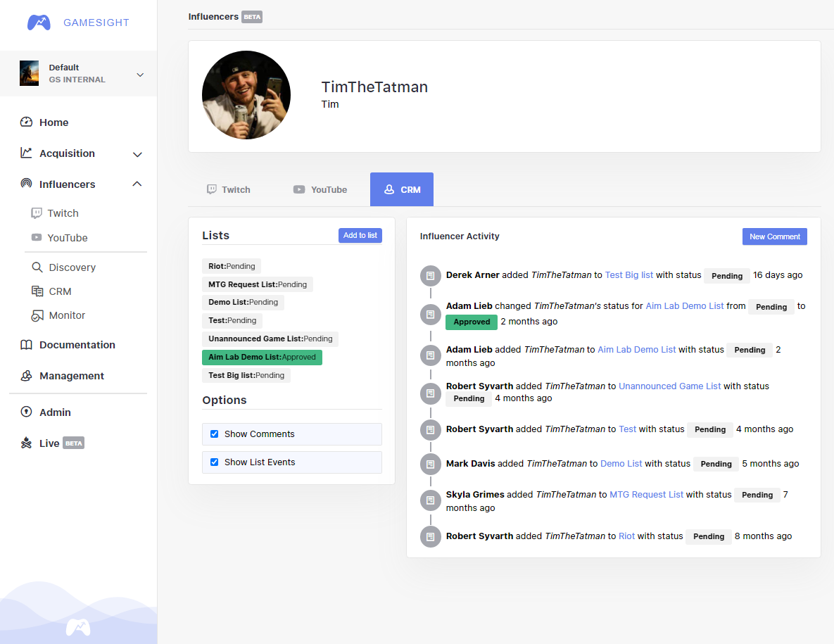The image size is (834, 644).
Task: Collapse the Influencers menu chevron
Action: (137, 184)
